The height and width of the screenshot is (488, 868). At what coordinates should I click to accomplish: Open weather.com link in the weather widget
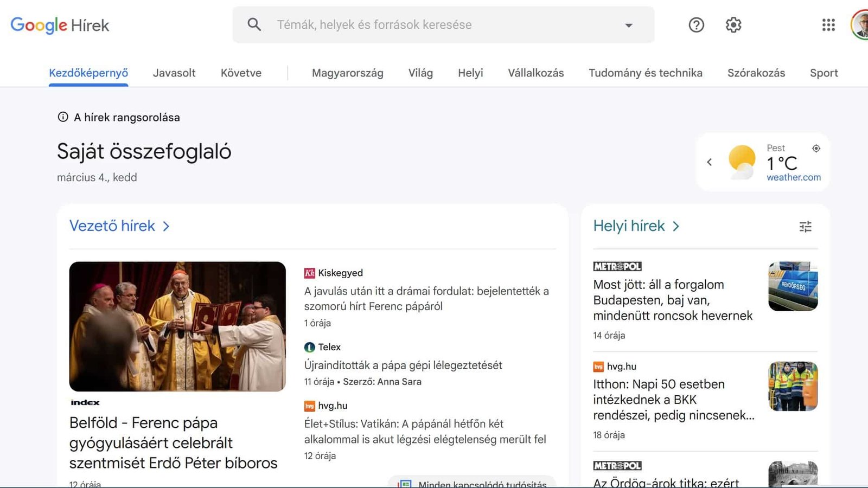(x=793, y=177)
